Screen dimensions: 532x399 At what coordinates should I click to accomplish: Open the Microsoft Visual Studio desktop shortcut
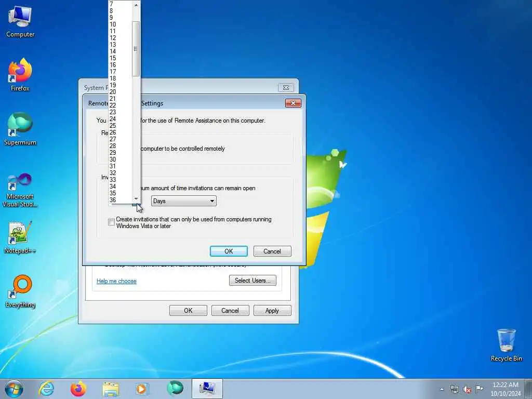click(x=20, y=190)
